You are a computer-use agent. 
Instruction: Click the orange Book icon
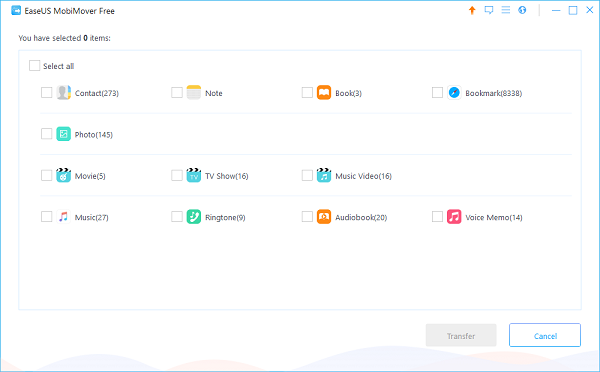324,93
